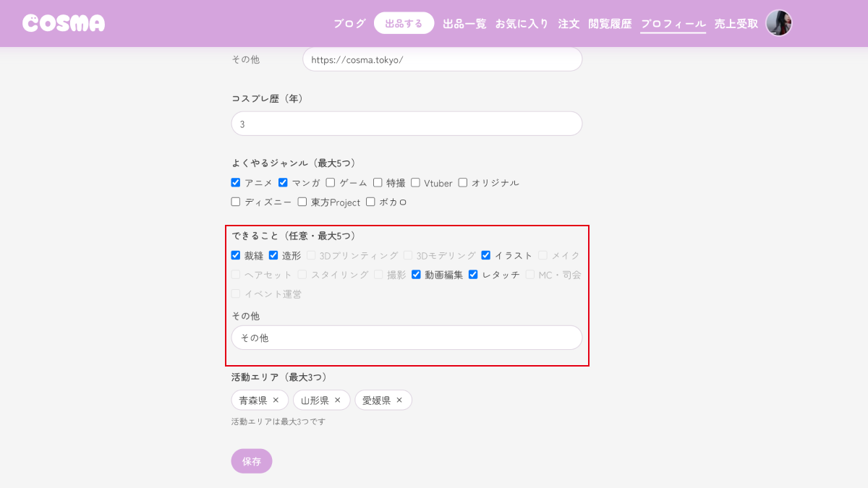The width and height of the screenshot is (868, 488).
Task: Check the 東方Project checkbox
Action: coord(301,202)
